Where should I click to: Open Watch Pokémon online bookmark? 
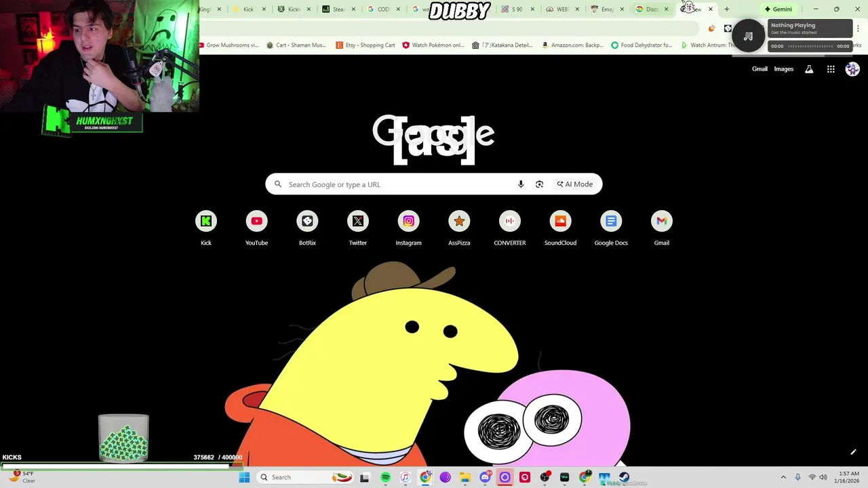(x=433, y=45)
